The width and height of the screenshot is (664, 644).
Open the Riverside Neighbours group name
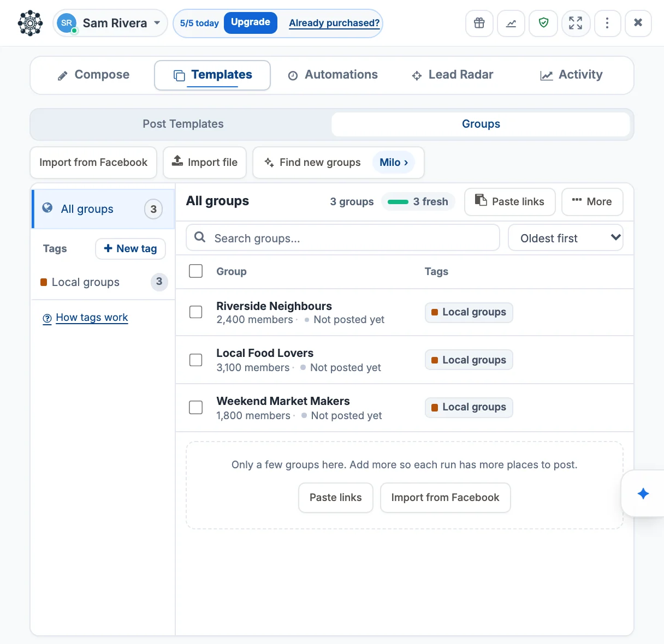click(274, 306)
